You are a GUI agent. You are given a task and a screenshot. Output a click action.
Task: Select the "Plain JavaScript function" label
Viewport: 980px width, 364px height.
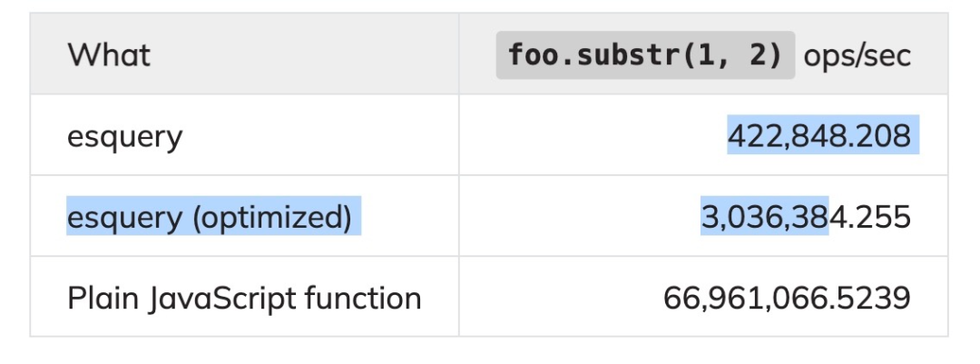[244, 298]
